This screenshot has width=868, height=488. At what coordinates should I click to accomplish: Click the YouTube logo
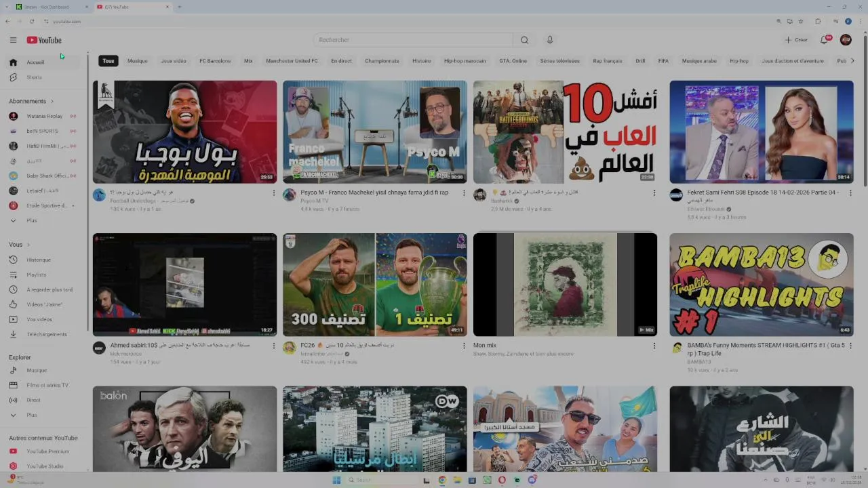click(x=44, y=40)
